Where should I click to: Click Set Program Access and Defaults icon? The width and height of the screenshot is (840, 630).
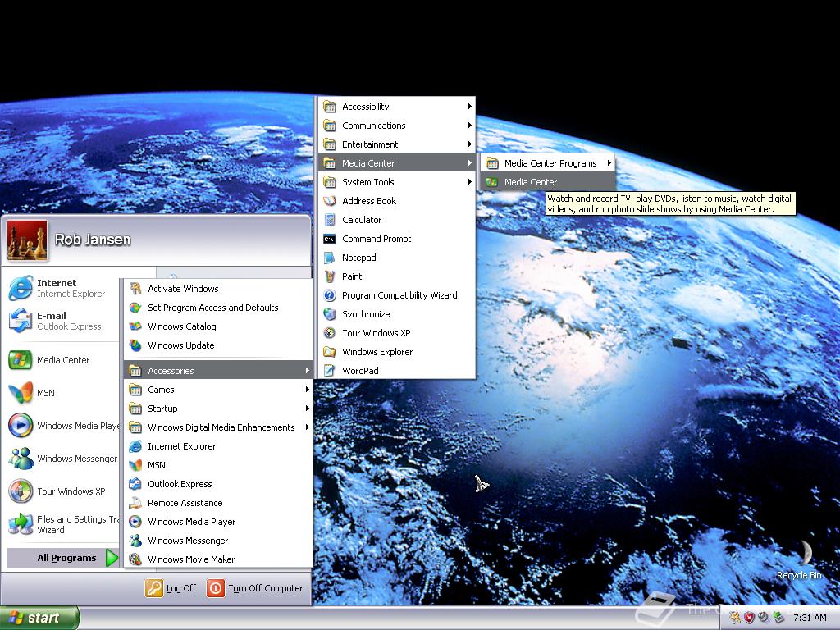pos(135,308)
